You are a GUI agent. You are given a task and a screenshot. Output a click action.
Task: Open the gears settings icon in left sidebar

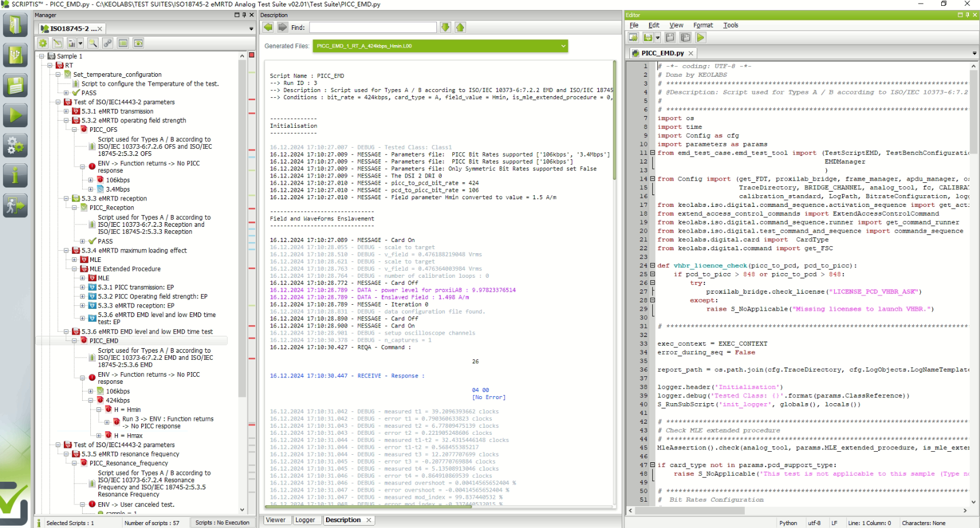[15, 145]
